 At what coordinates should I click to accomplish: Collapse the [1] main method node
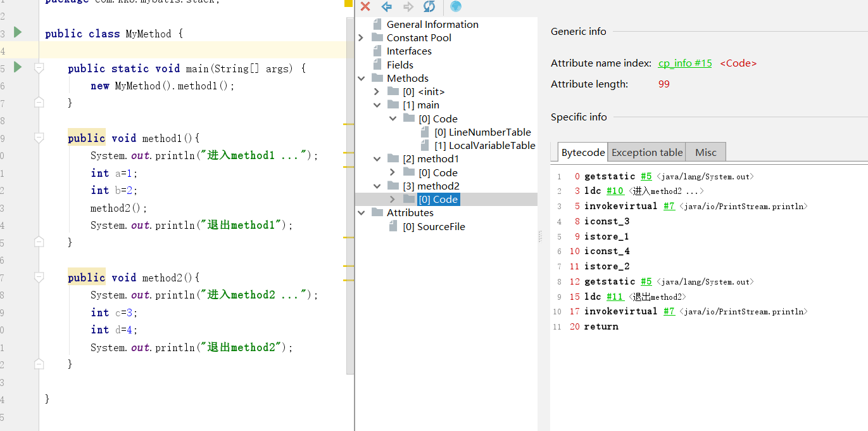click(x=377, y=105)
